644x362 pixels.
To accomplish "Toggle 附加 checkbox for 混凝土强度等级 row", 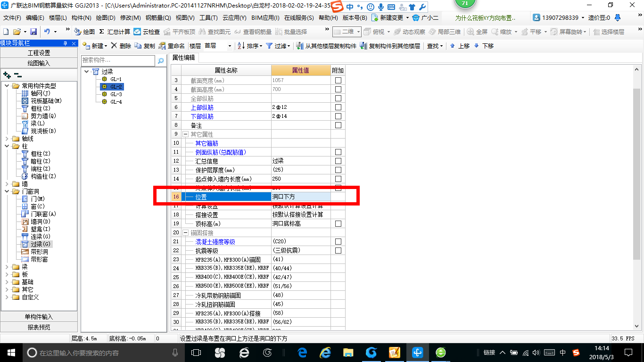I will click(338, 242).
